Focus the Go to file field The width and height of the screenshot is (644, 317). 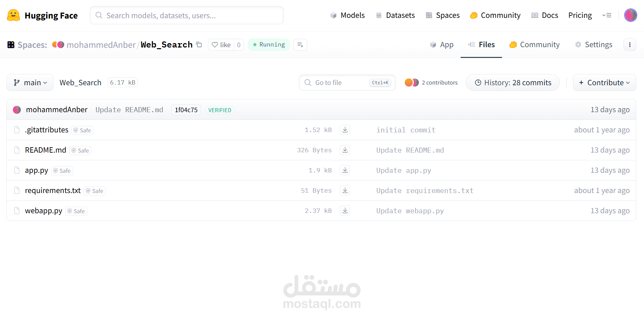click(347, 83)
